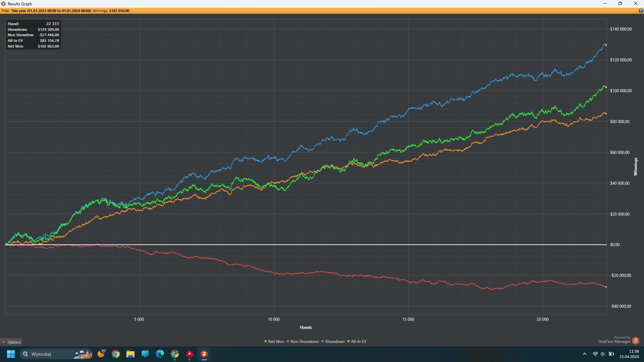The height and width of the screenshot is (362, 644).
Task: Click the blue Showdown line end point
Action: pos(606,45)
